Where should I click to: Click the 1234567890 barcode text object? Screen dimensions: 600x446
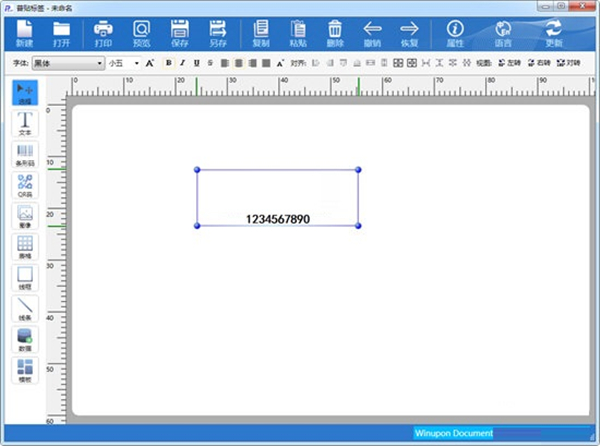pyautogui.click(x=277, y=218)
